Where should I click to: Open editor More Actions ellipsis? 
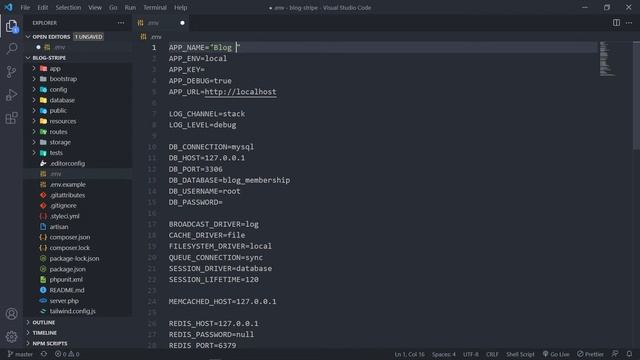coord(629,23)
